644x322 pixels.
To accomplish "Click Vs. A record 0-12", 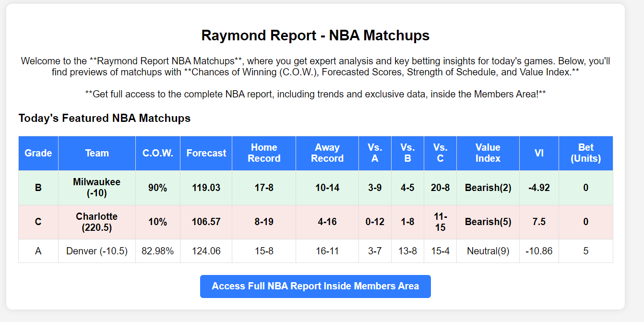I will coord(375,222).
